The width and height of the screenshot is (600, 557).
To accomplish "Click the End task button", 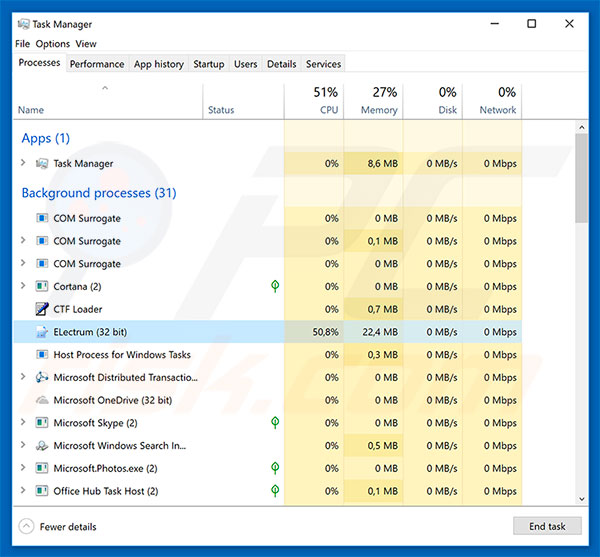I will click(547, 526).
